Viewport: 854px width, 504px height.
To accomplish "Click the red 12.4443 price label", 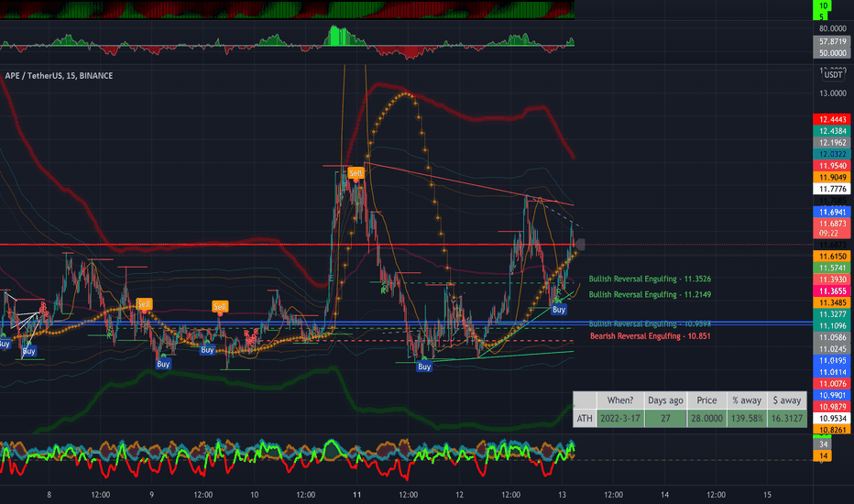I will pos(832,119).
